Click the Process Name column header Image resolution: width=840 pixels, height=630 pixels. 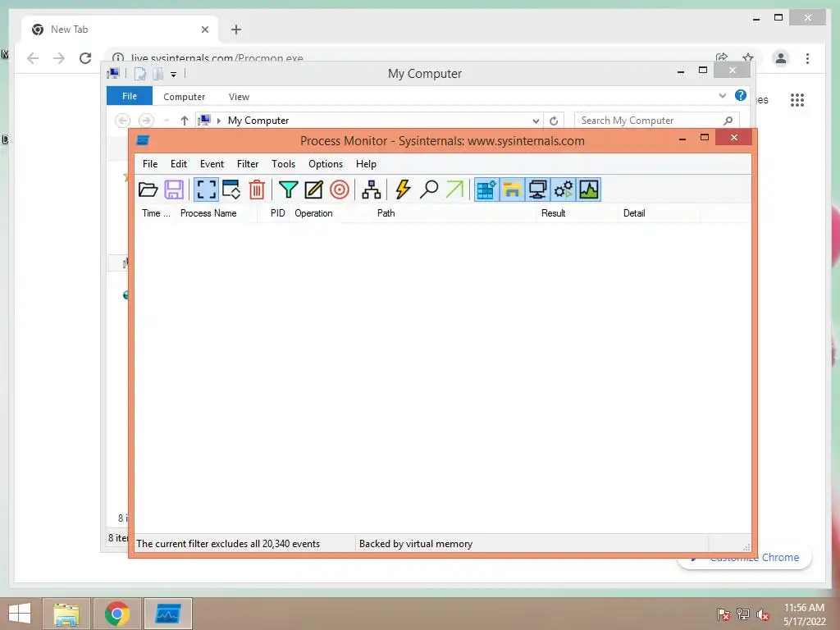tap(208, 213)
